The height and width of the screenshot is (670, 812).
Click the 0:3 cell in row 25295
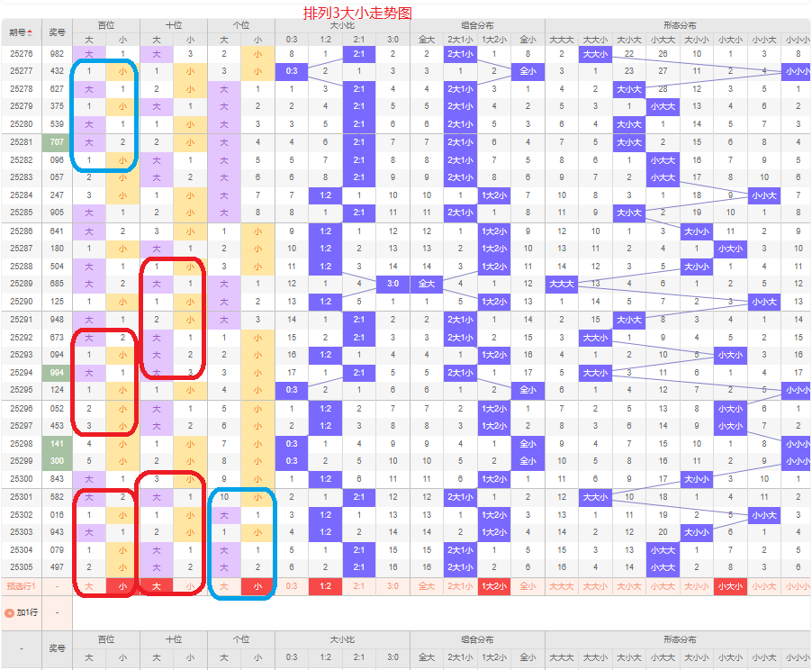292,390
